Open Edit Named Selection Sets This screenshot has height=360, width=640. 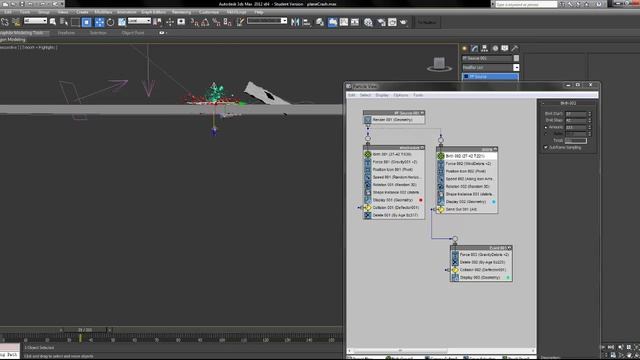(x=241, y=22)
